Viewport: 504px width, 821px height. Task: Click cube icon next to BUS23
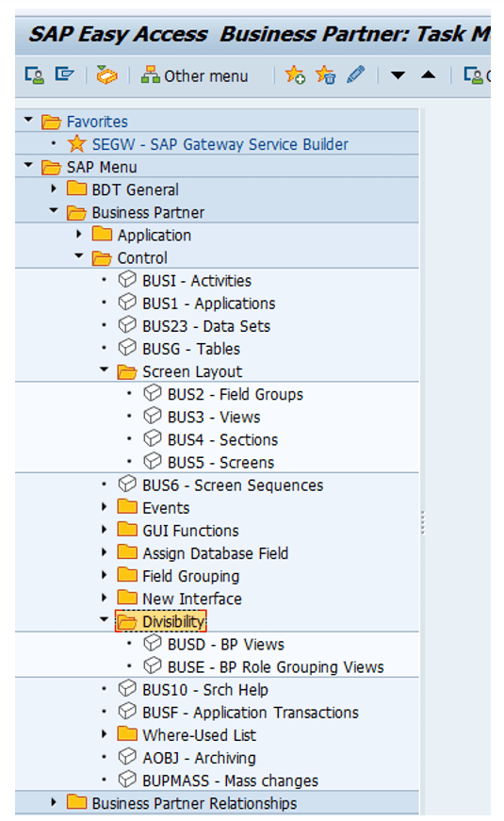(127, 324)
